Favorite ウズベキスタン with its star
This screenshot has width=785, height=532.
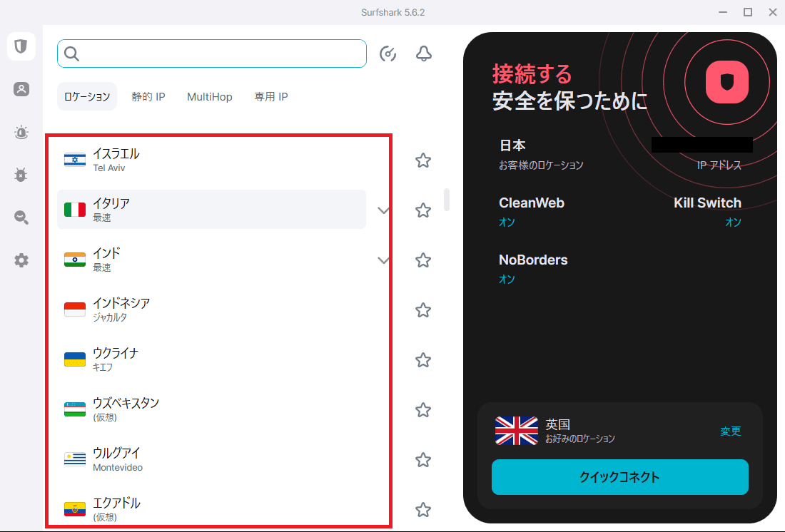423,410
